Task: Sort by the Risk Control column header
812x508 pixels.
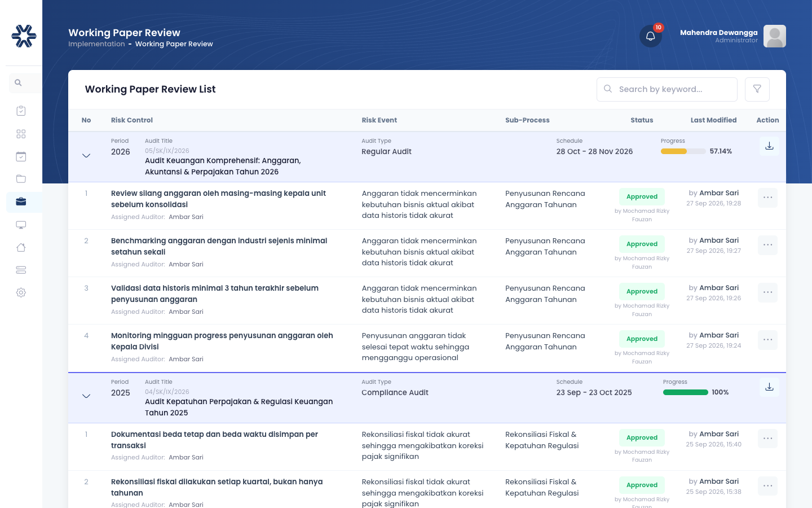Action: coord(132,120)
